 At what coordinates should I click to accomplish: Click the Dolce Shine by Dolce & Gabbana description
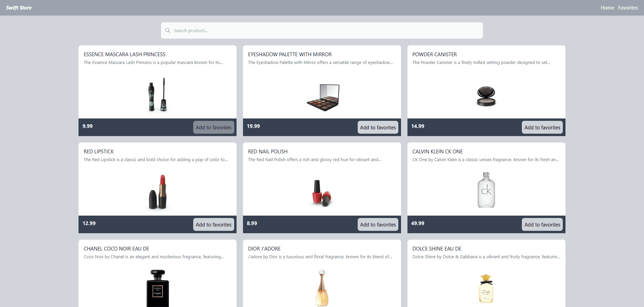[x=486, y=257]
